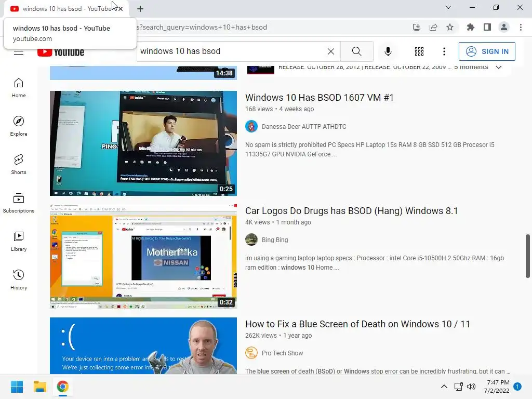Image resolution: width=532 pixels, height=399 pixels.
Task: Open Shorts in the sidebar
Action: pyautogui.click(x=19, y=165)
